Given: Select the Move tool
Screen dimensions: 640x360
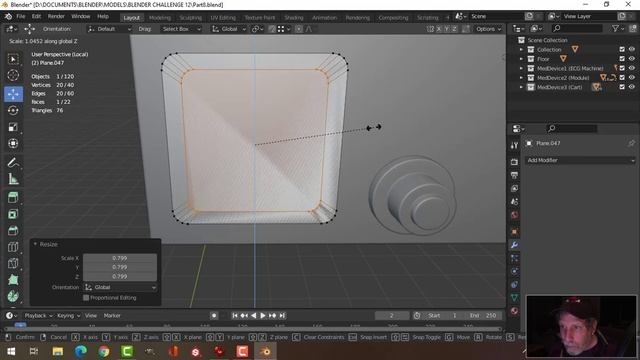Looking at the screenshot, I should (x=13, y=94).
